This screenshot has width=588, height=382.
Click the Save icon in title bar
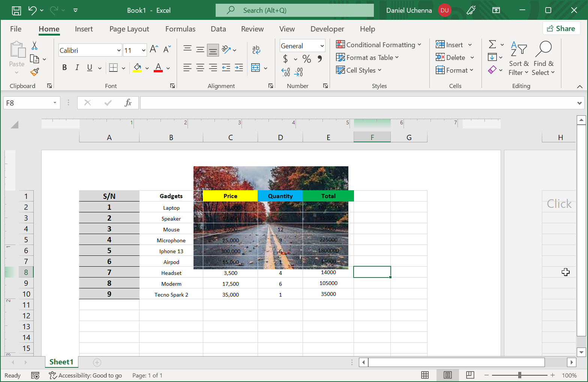tap(16, 10)
